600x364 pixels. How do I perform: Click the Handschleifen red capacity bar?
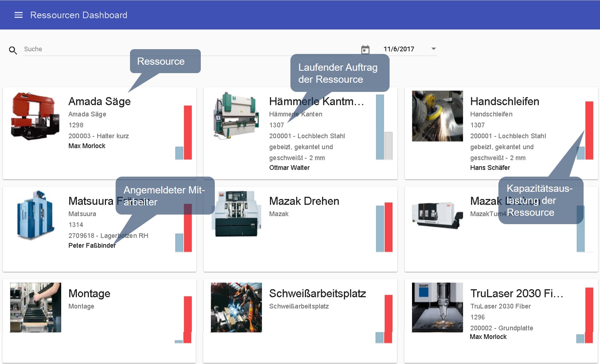(x=589, y=130)
